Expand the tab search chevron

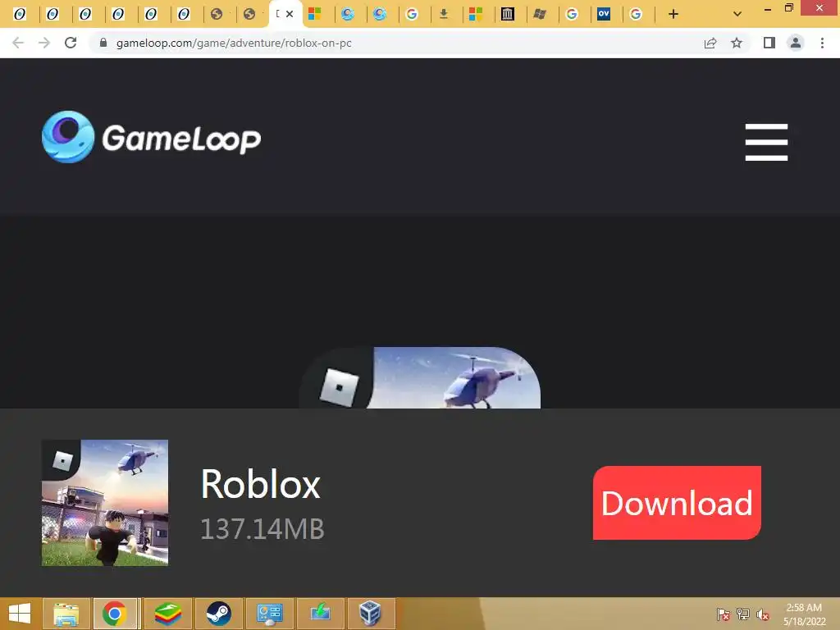(737, 14)
